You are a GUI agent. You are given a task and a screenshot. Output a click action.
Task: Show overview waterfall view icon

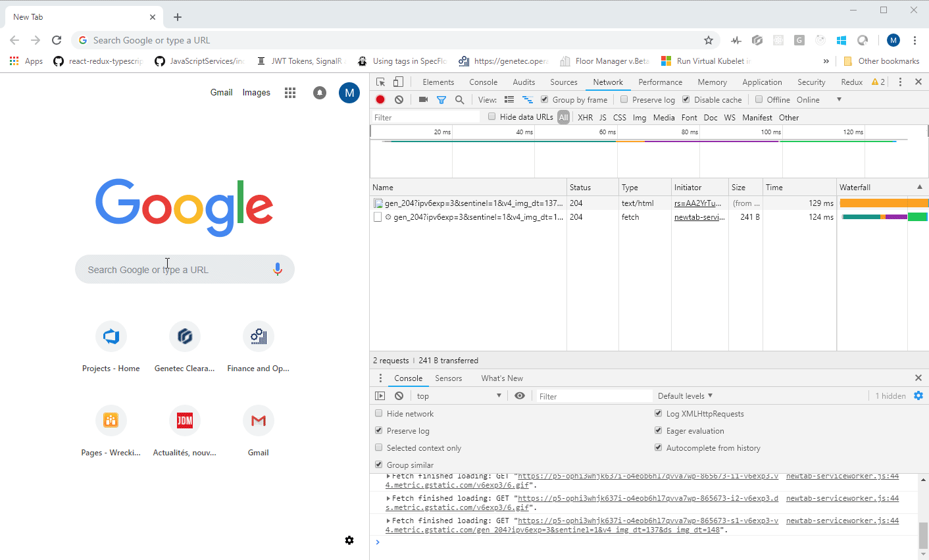click(x=527, y=99)
